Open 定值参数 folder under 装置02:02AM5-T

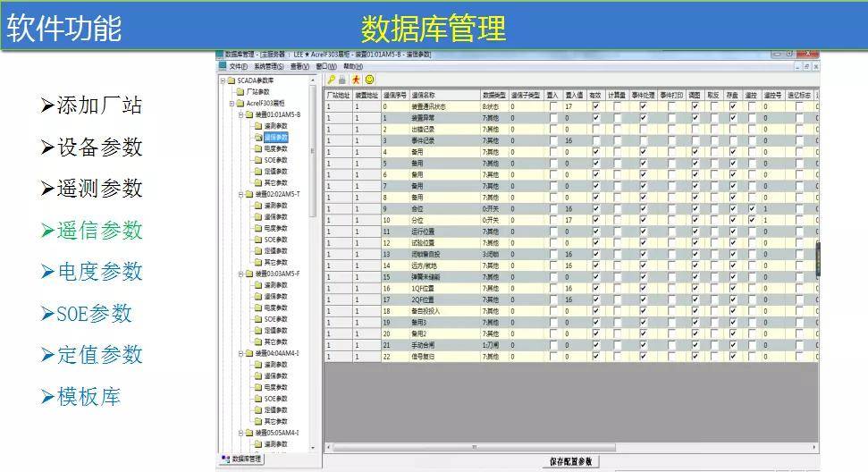point(275,251)
